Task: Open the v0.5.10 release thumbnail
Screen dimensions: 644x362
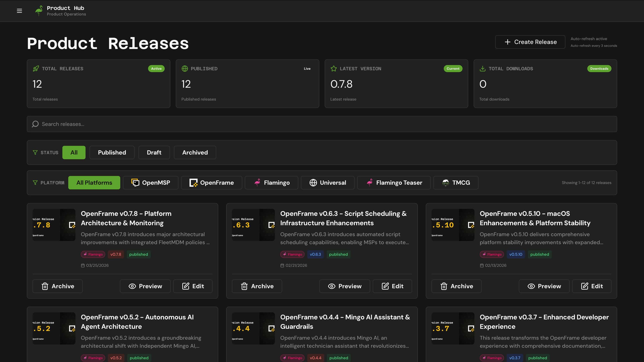Action: point(453,225)
